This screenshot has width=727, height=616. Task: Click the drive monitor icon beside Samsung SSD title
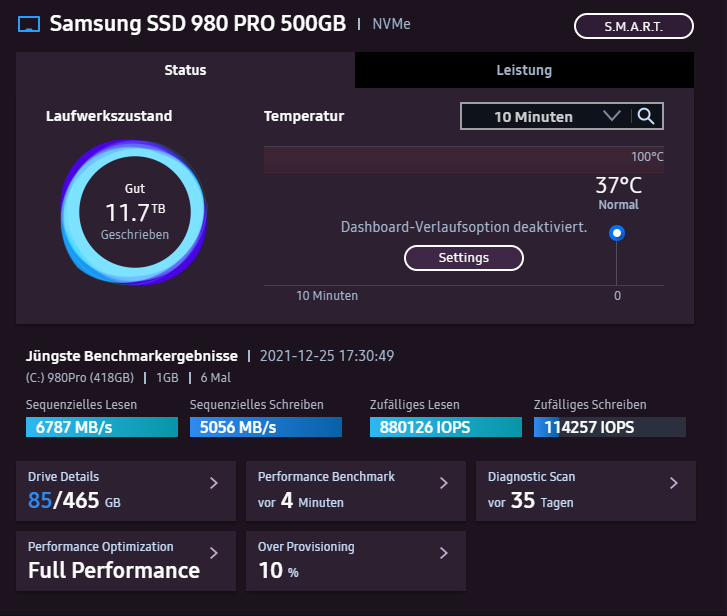[29, 24]
